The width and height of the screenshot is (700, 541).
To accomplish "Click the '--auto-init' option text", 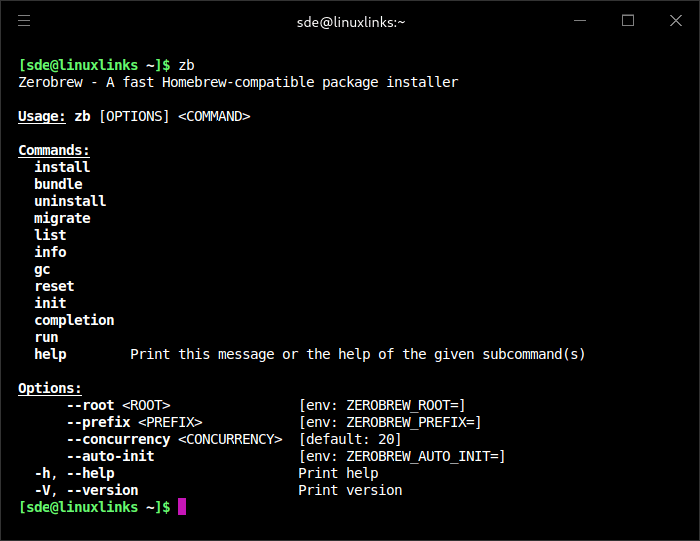I will [x=110, y=456].
